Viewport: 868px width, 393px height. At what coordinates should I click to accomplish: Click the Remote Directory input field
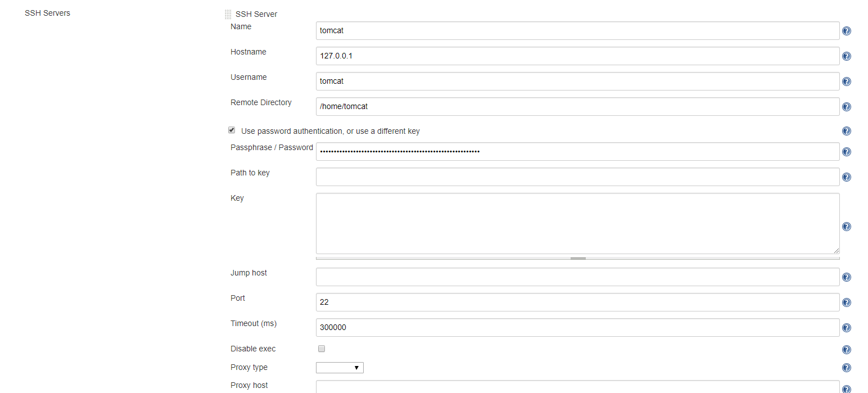tap(577, 107)
